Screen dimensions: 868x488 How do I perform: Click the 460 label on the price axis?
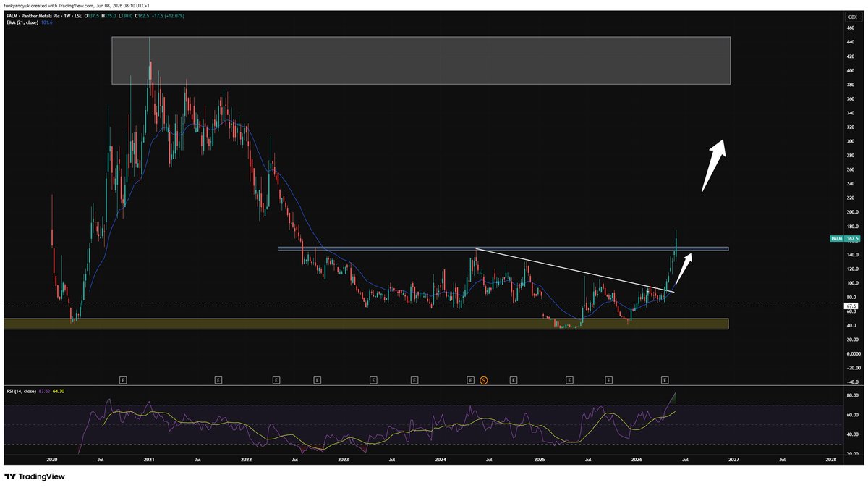850,28
